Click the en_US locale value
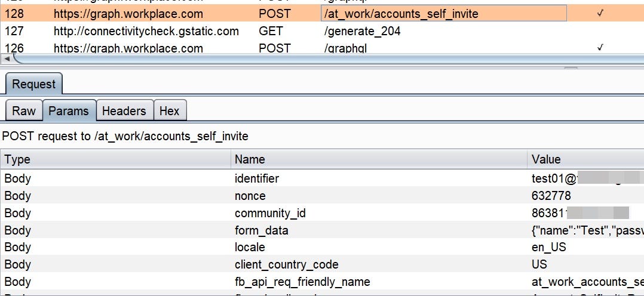The width and height of the screenshot is (644, 296). point(548,247)
